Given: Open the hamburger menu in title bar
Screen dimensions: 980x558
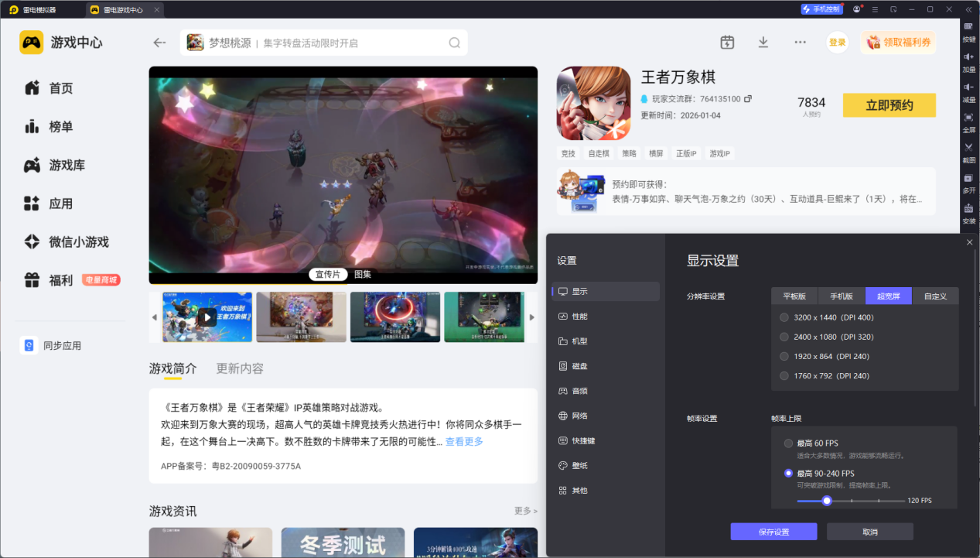Looking at the screenshot, I should pos(875,9).
